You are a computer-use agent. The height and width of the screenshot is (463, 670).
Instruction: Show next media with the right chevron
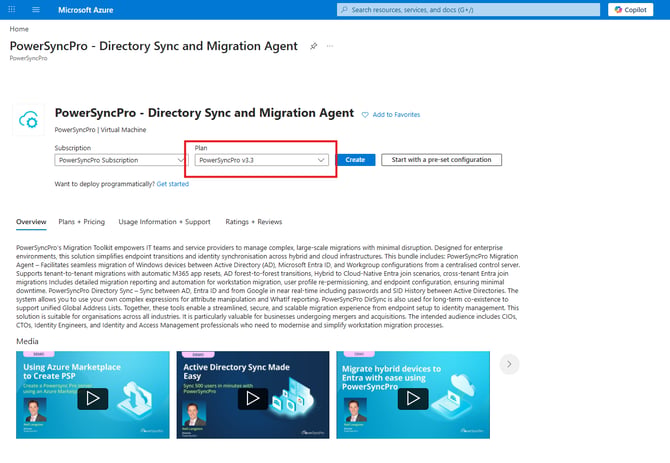tap(509, 364)
